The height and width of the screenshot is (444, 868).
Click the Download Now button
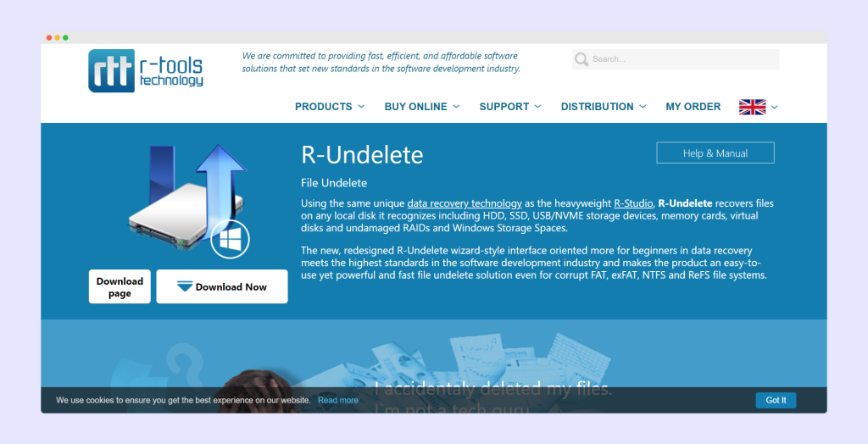(x=222, y=286)
